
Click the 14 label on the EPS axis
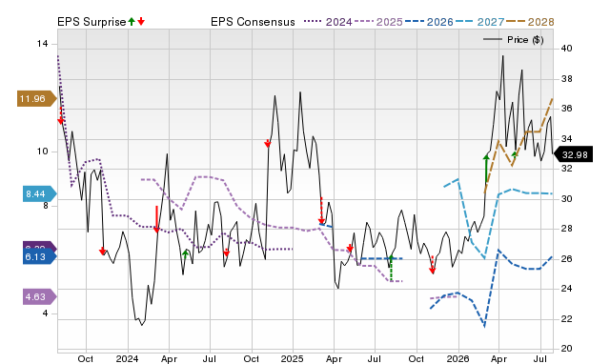coord(42,44)
